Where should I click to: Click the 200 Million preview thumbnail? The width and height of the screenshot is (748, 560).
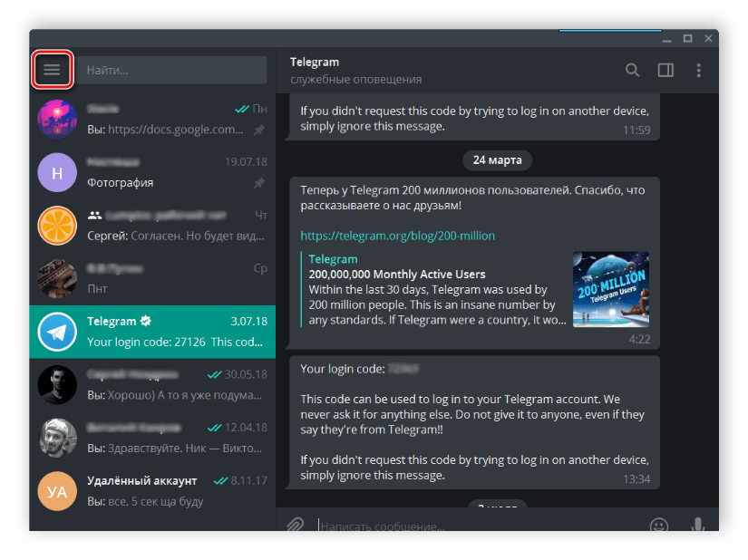[610, 289]
